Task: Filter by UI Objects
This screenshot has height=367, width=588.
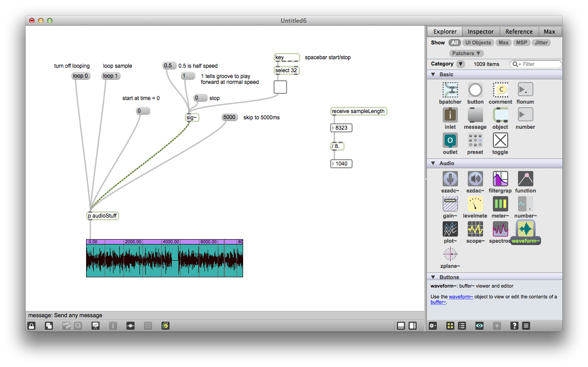Action: 478,43
